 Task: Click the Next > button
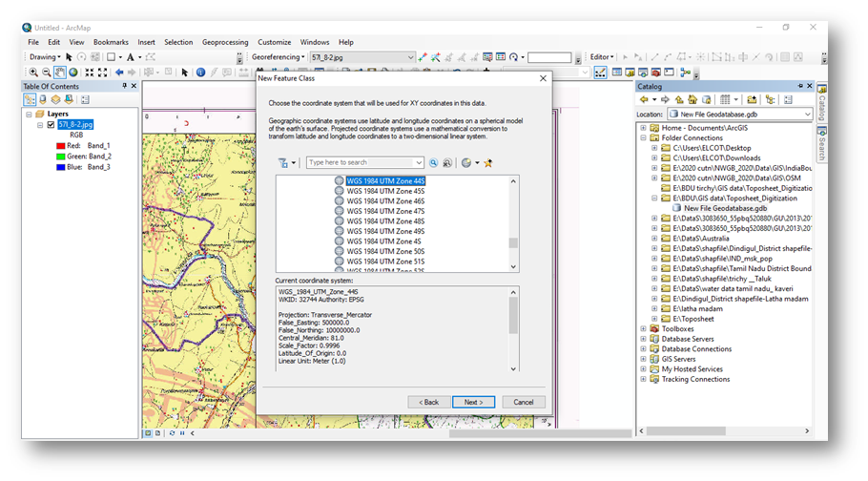click(473, 403)
